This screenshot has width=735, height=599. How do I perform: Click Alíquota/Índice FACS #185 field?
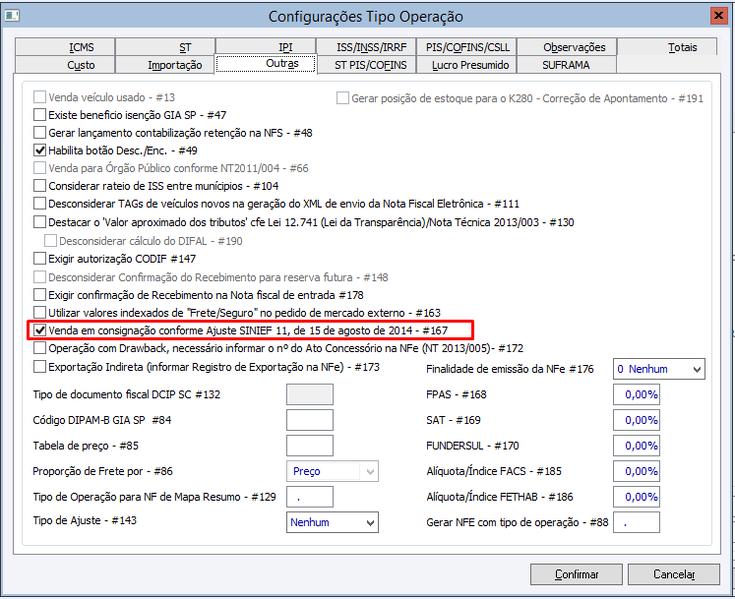(x=637, y=472)
